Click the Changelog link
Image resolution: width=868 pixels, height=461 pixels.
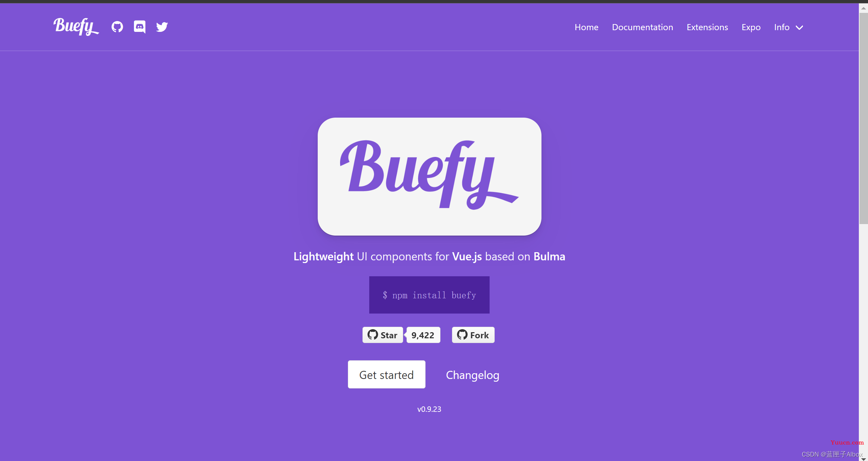(x=472, y=374)
